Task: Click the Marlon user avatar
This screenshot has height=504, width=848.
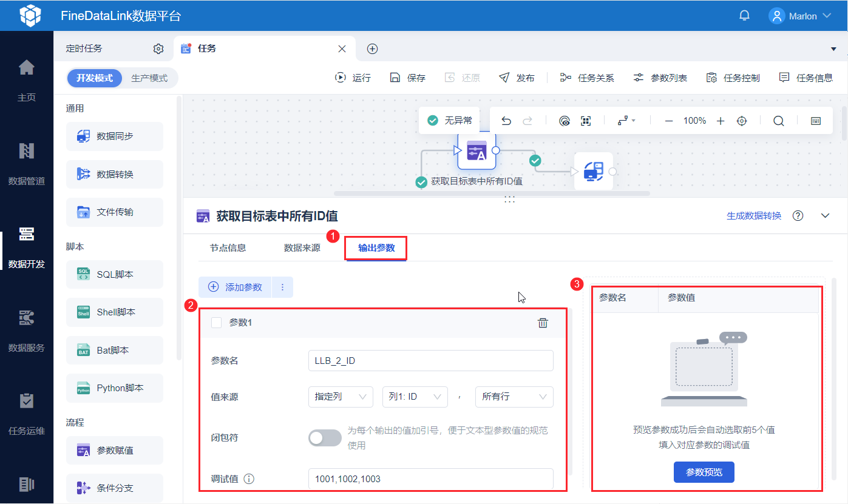Action: coord(777,16)
